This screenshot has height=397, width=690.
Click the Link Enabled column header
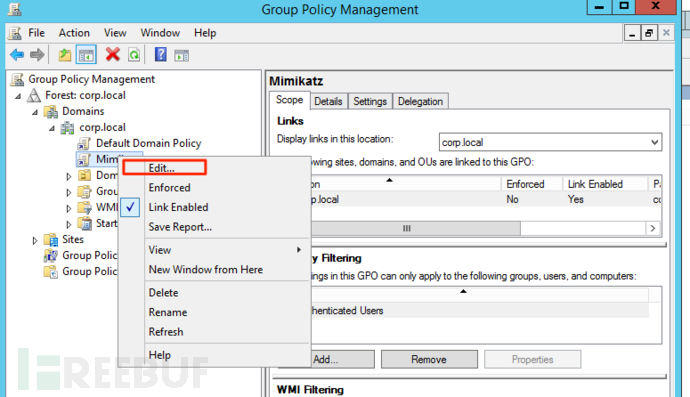[x=605, y=184]
